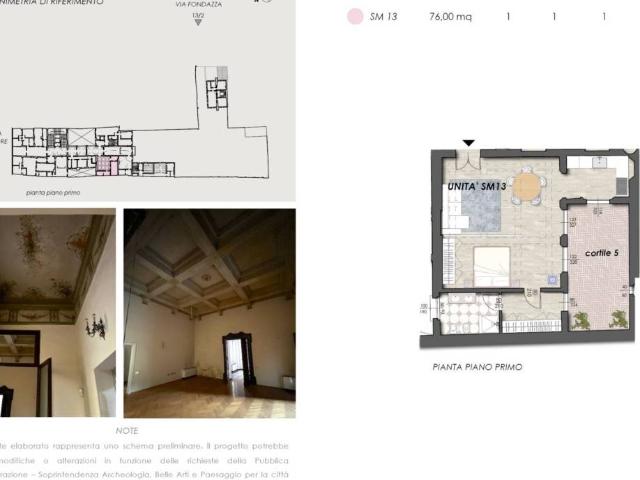Click the NOTE heading
The height and width of the screenshot is (480, 640).
[127, 430]
